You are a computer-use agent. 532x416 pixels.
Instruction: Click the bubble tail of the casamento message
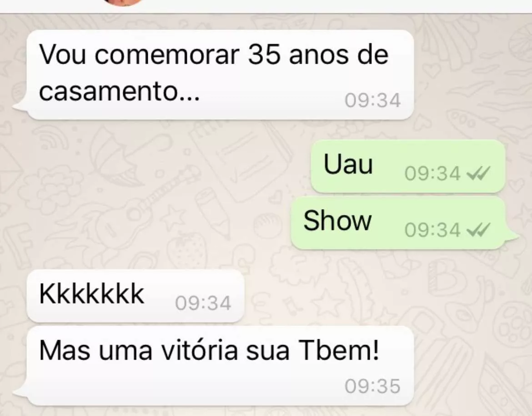(x=20, y=105)
